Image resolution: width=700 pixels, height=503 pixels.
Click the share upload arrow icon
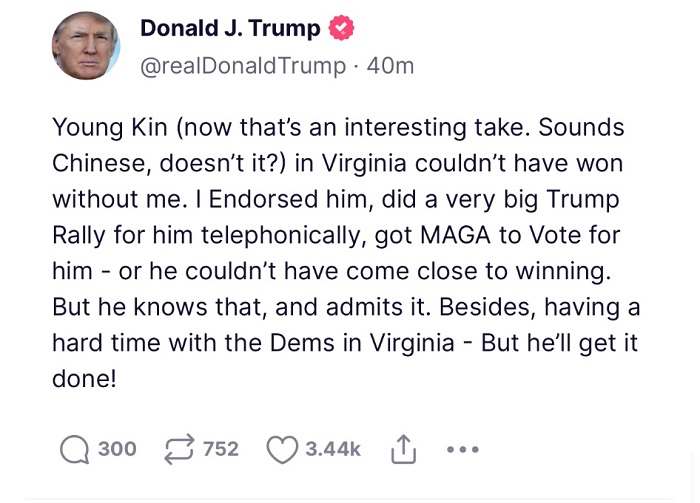pyautogui.click(x=401, y=450)
